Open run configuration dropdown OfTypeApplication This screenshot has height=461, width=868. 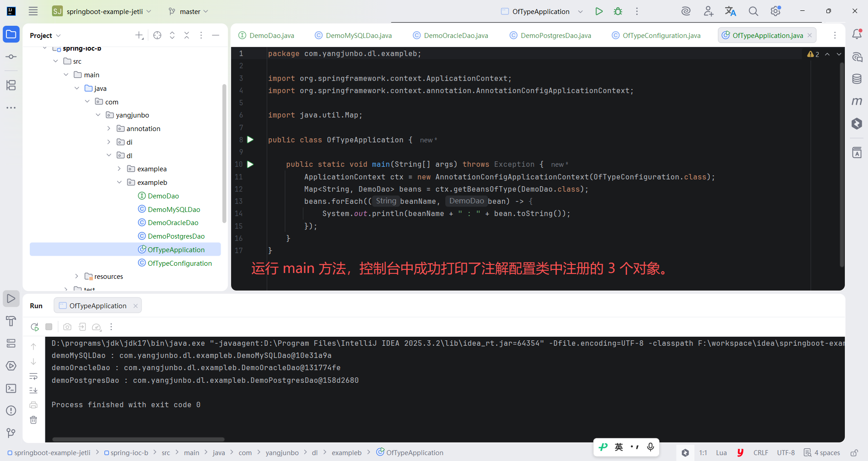coord(542,11)
